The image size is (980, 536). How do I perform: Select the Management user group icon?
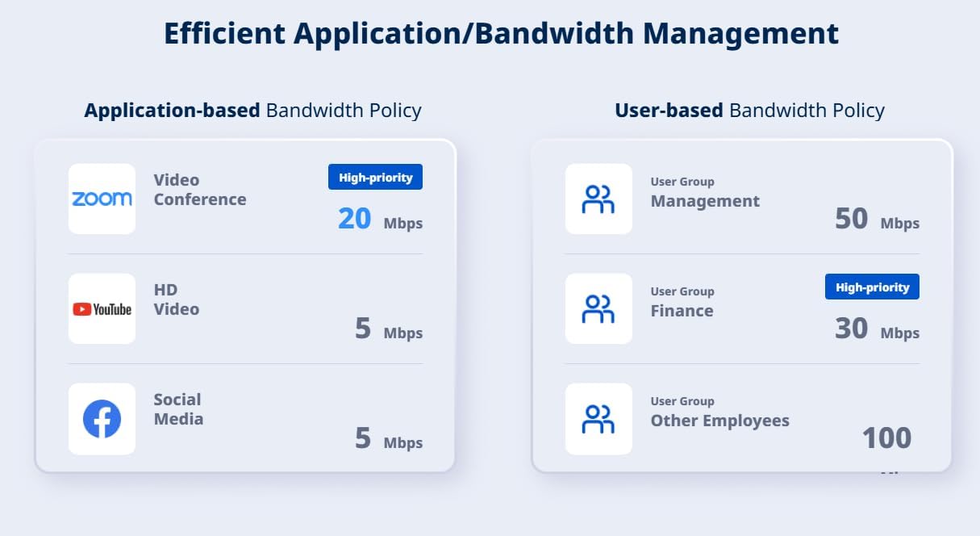598,199
